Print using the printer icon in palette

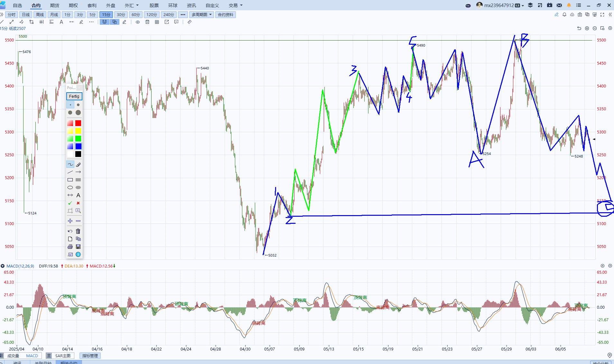click(70, 247)
